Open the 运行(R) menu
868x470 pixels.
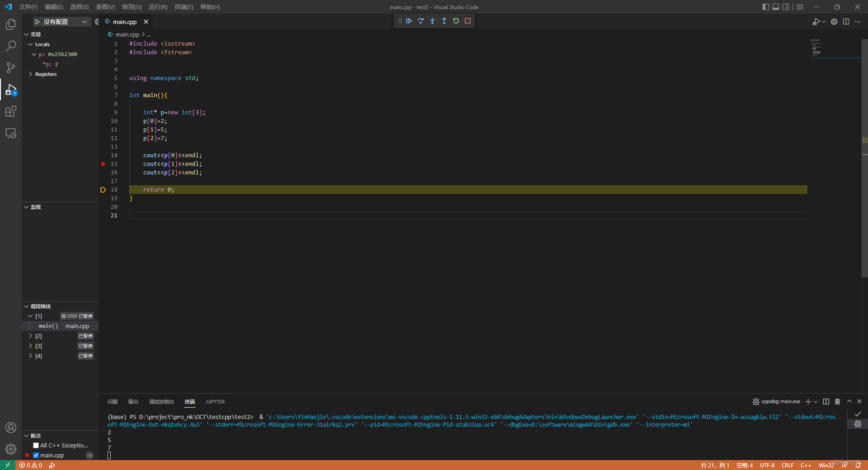coord(158,7)
